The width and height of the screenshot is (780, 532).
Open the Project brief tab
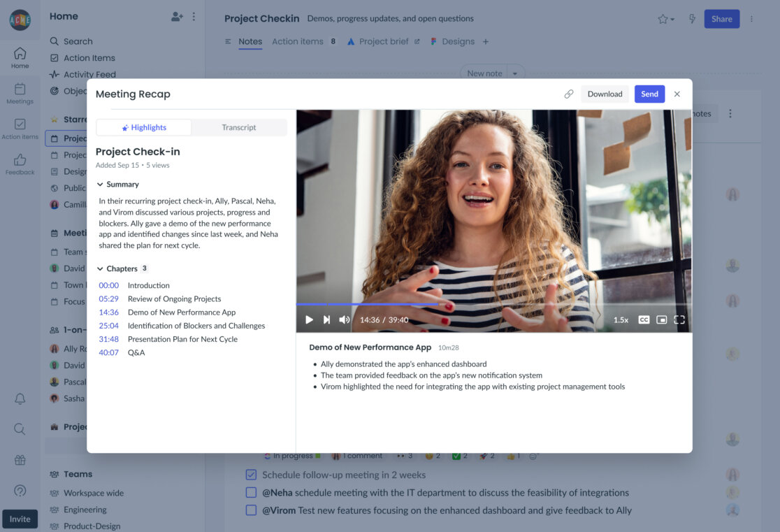pos(383,41)
